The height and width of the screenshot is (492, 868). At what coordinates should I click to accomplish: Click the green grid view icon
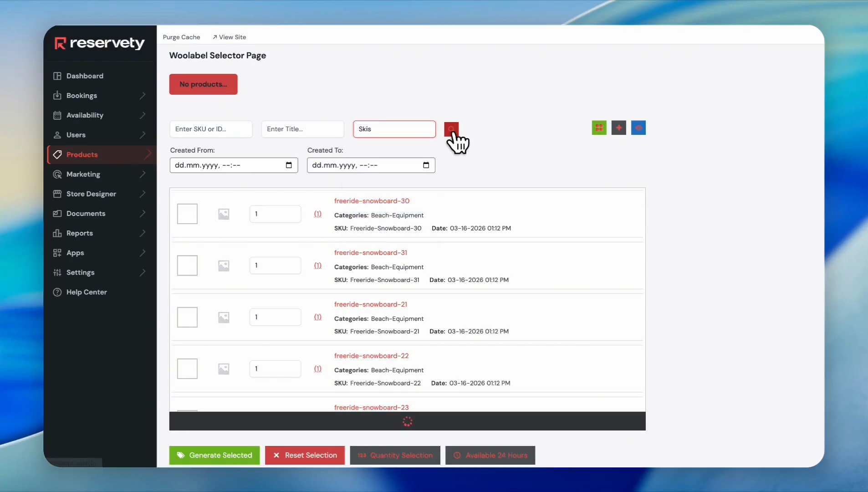point(599,128)
